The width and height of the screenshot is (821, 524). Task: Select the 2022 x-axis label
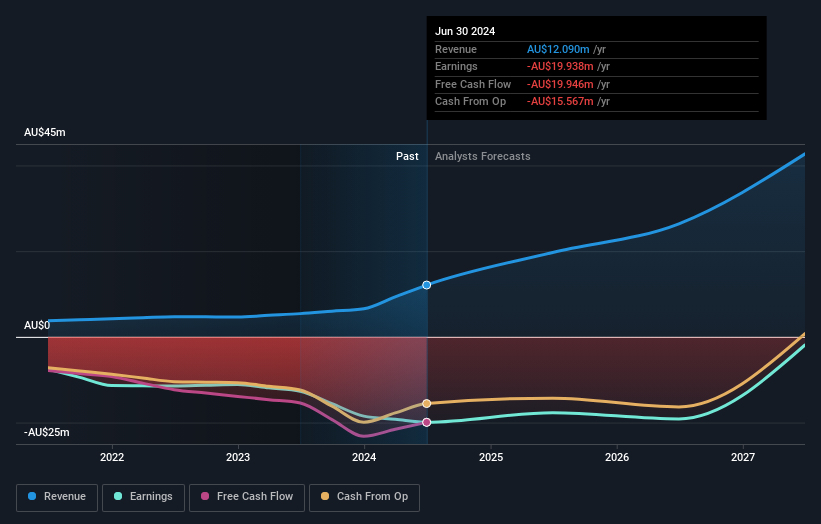112,458
